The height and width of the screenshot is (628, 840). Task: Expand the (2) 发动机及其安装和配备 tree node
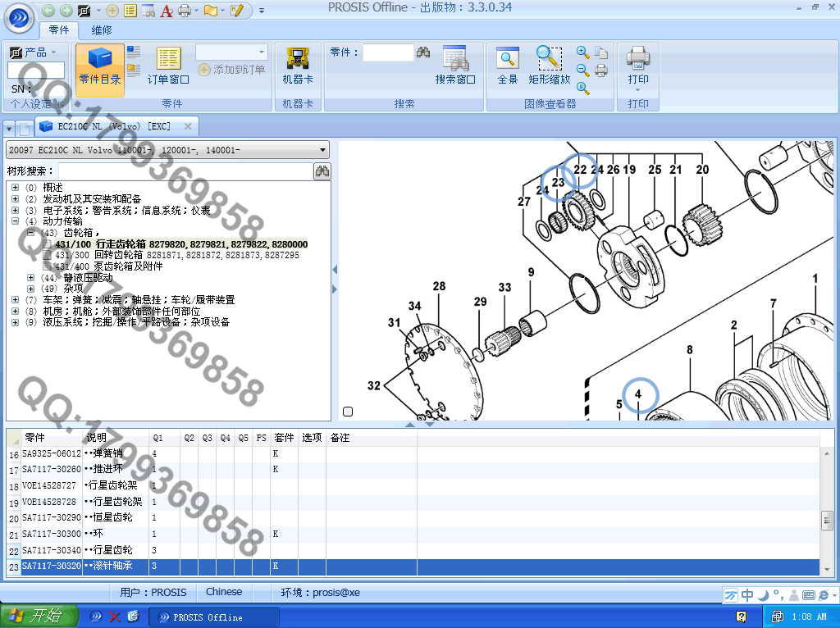click(x=15, y=199)
